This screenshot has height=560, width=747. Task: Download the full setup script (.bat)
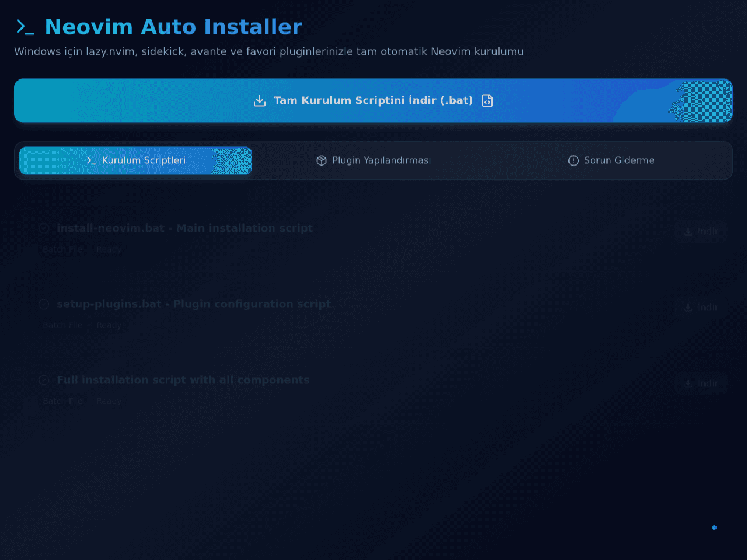373,100
